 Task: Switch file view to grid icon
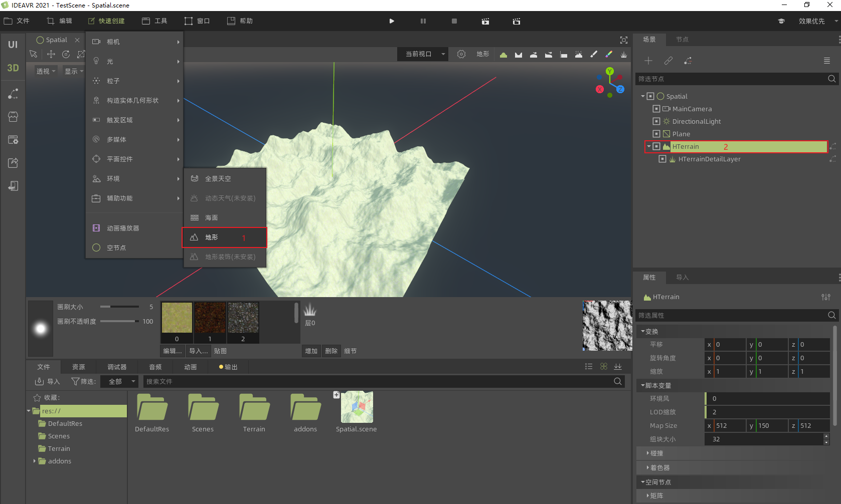(x=604, y=367)
